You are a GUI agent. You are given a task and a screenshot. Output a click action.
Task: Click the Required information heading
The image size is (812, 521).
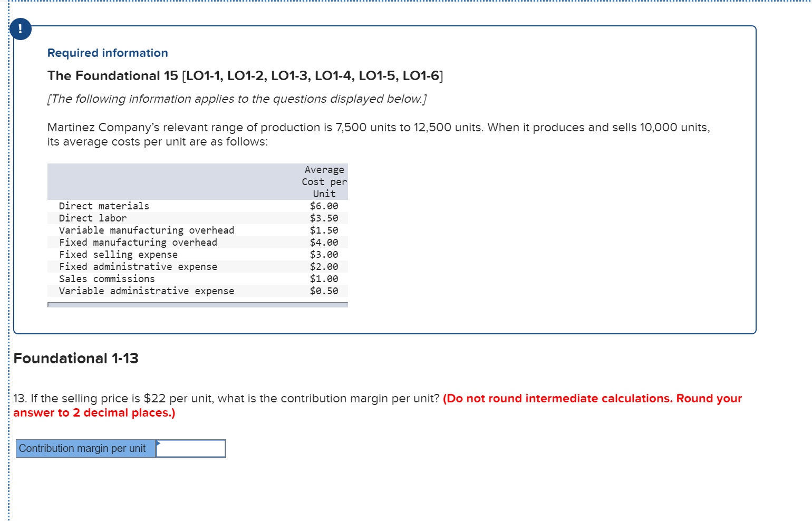(107, 53)
